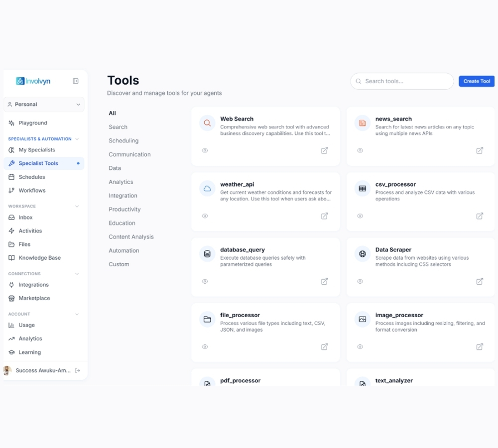This screenshot has width=498, height=448.
Task: Open external link icon on Web Search card
Action: [324, 150]
